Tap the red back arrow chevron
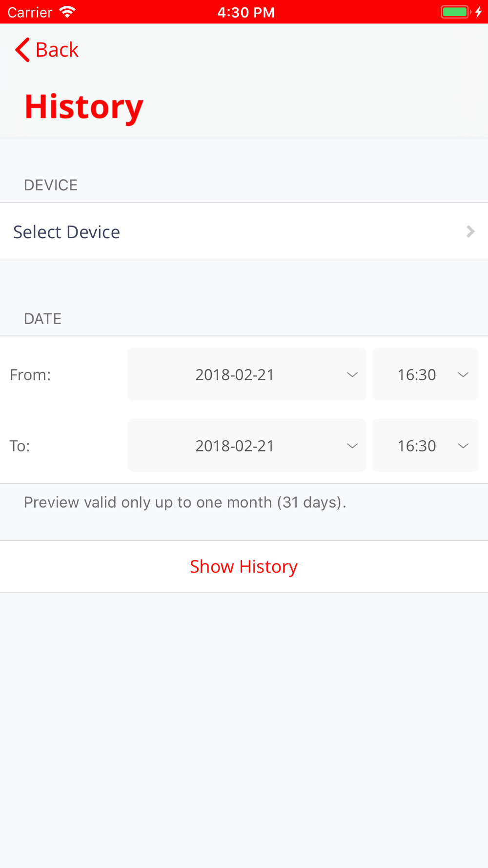 pos(22,50)
